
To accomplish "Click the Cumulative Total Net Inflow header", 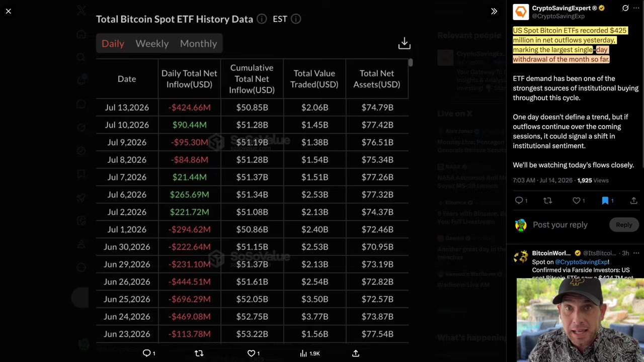I will tap(252, 79).
